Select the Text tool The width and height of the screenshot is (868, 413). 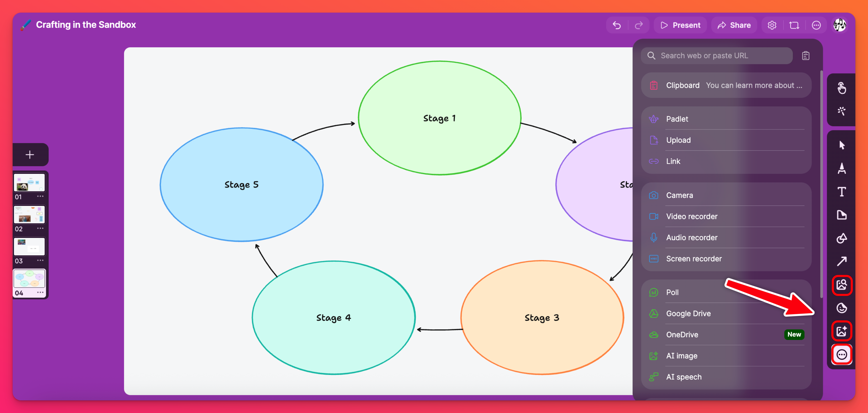[841, 192]
